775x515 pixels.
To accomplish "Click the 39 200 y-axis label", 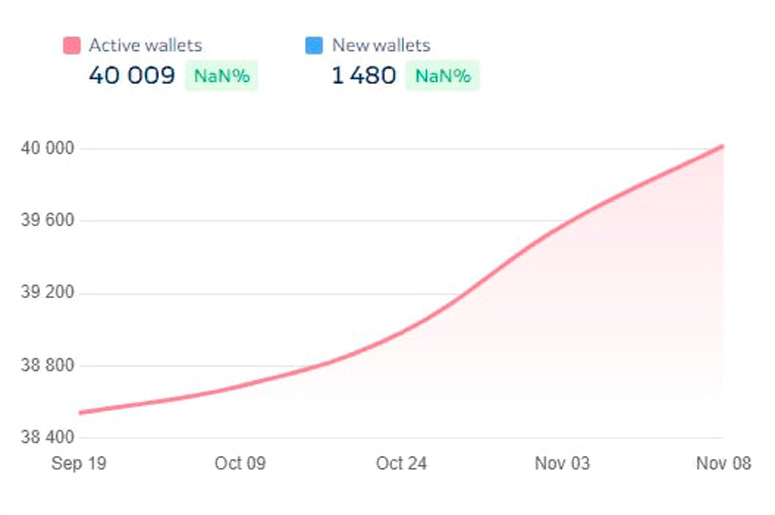I will (x=48, y=293).
